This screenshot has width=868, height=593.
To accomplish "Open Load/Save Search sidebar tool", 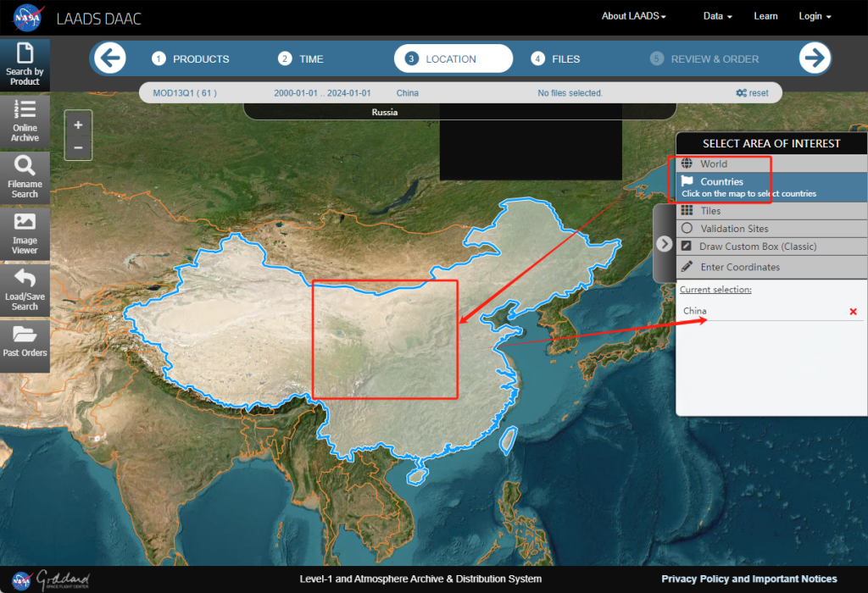I will 25,291.
